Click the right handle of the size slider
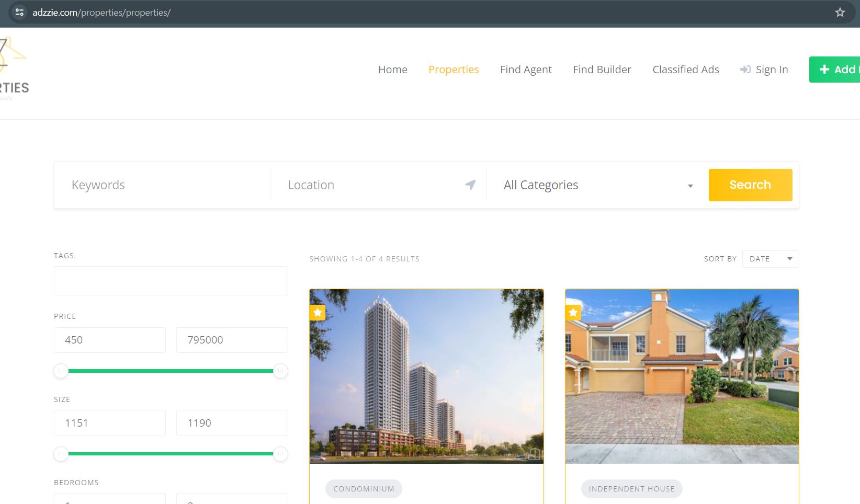Viewport: 860px width, 504px height. (x=280, y=454)
